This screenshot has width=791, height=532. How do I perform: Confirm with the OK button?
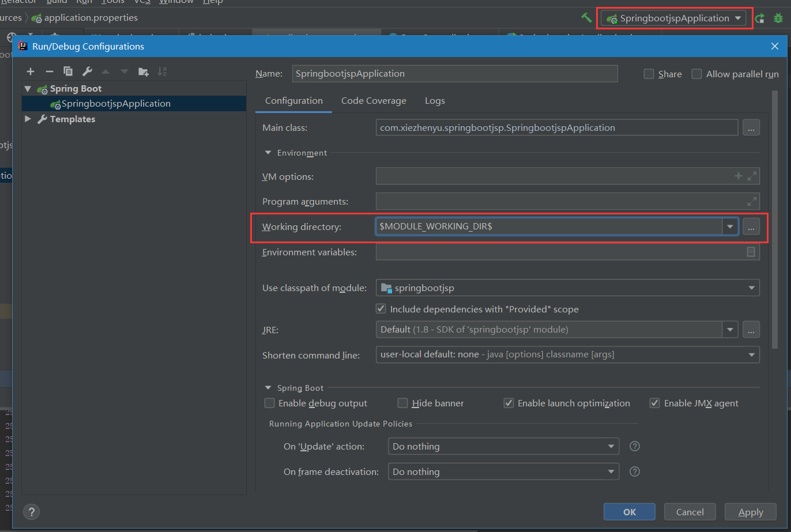click(630, 512)
